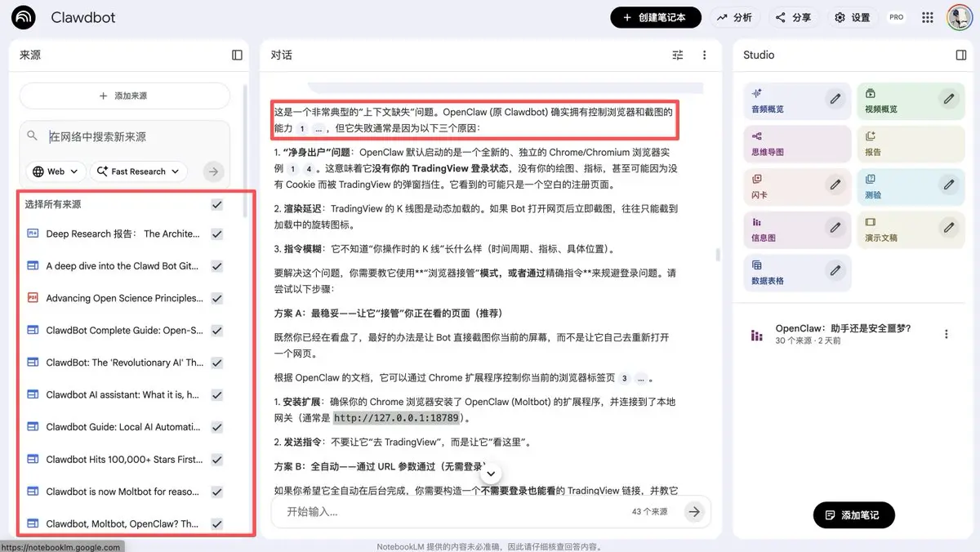Open the user profile avatar
The height and width of the screenshot is (552, 980).
click(959, 17)
